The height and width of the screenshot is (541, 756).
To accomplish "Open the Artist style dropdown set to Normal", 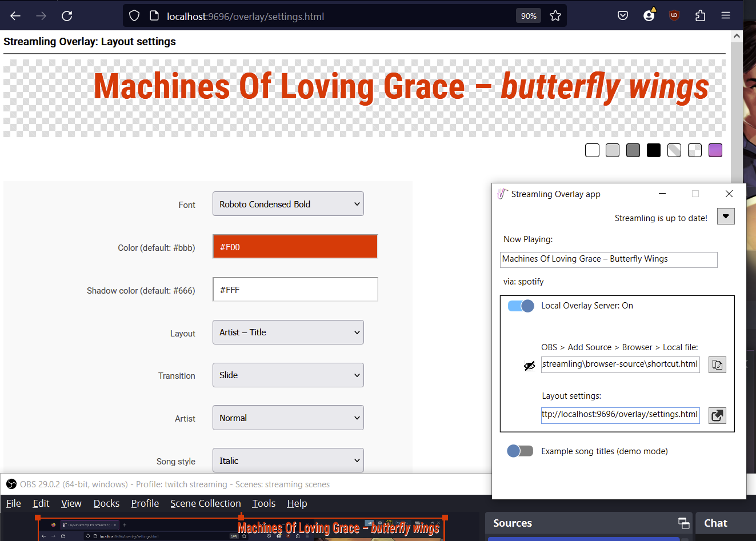I will (x=288, y=418).
